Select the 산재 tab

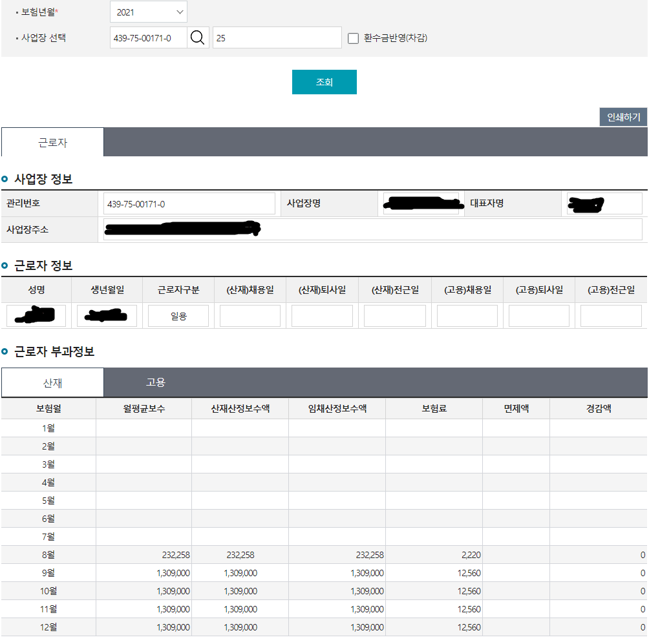tap(52, 383)
